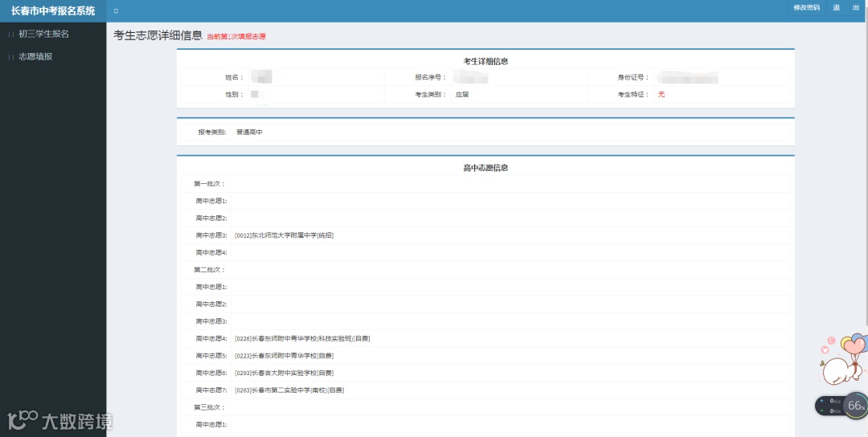Click the 姓名 label
This screenshot has width=868, height=437.
[x=234, y=77]
